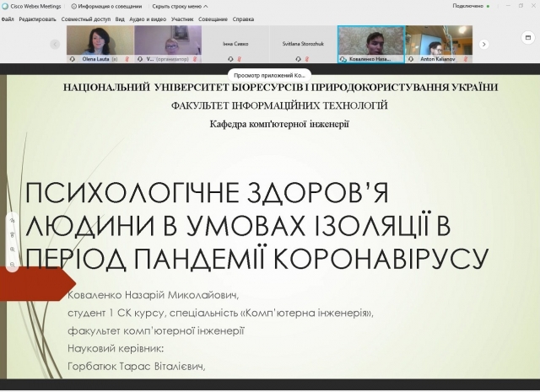Click the green Подключено status dot
540x392 pixels.
pyautogui.click(x=488, y=6)
